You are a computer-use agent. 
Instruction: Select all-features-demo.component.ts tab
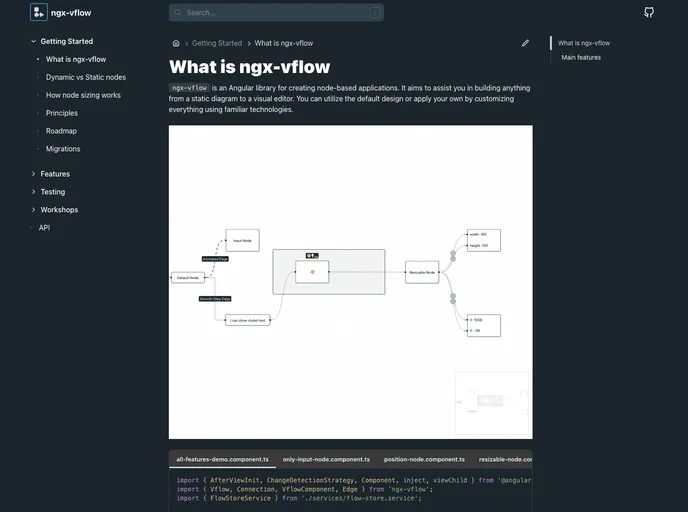pos(222,459)
